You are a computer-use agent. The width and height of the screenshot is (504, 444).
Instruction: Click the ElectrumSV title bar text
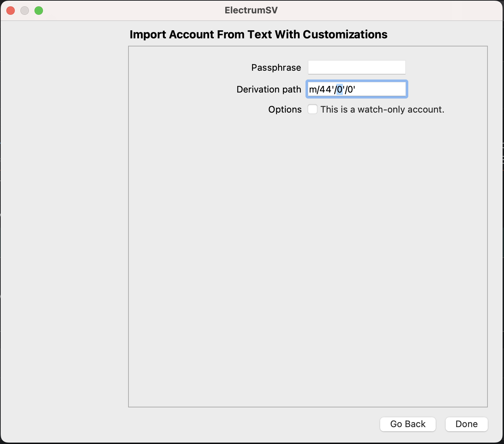tap(251, 10)
